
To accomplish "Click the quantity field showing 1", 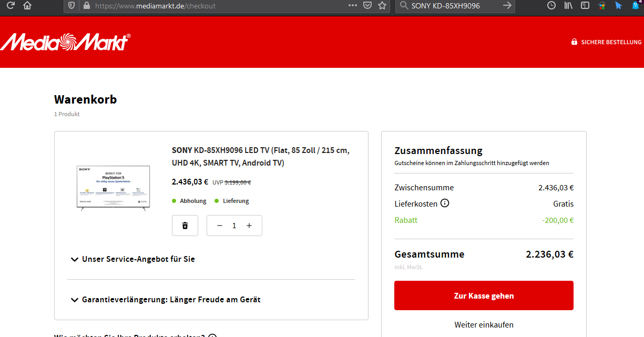I will pos(234,226).
